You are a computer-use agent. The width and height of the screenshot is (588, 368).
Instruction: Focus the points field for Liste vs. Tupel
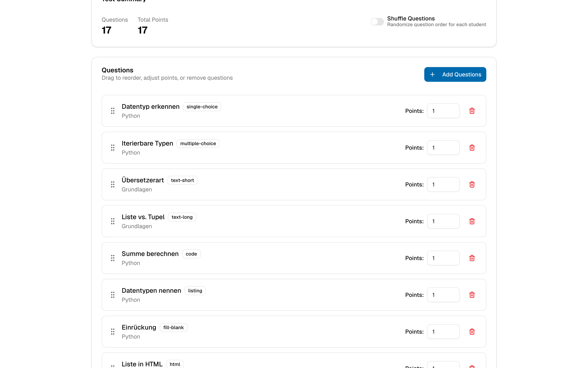coord(443,221)
